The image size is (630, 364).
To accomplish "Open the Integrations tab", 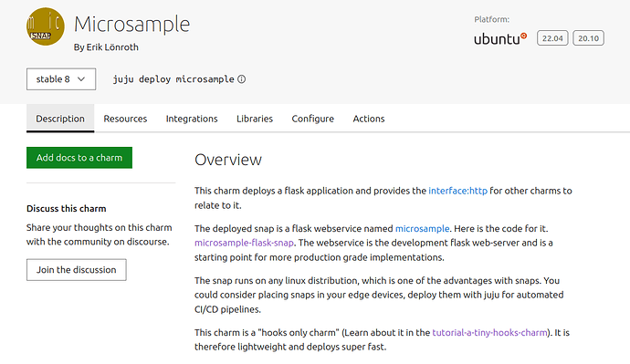I will [192, 119].
